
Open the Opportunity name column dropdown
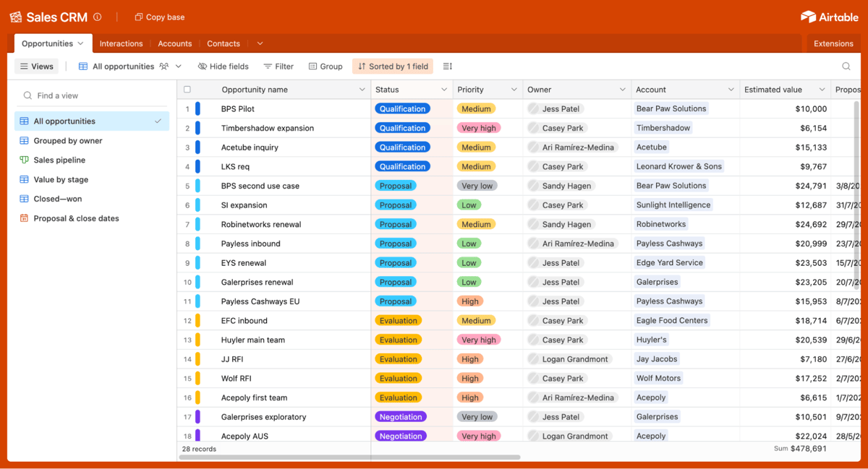click(362, 90)
